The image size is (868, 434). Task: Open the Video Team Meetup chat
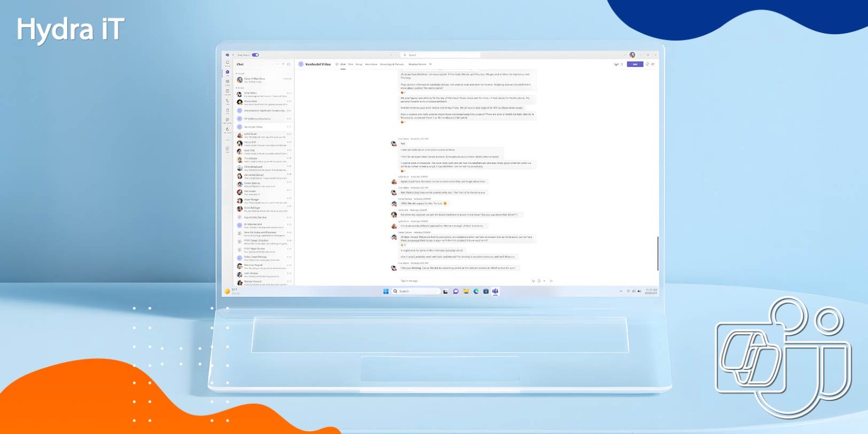(264, 258)
